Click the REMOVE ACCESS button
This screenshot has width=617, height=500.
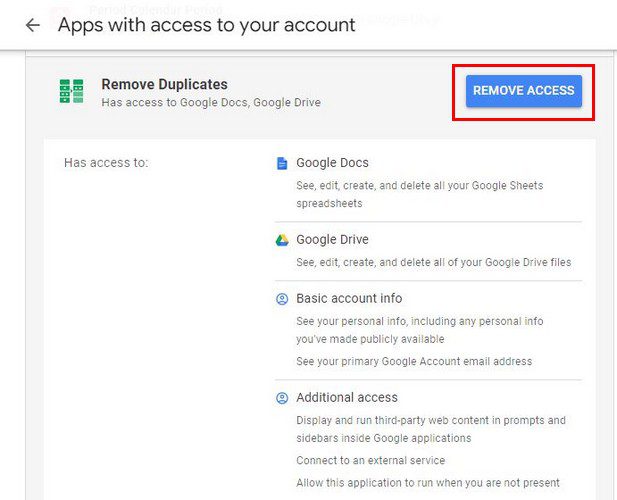click(x=524, y=91)
